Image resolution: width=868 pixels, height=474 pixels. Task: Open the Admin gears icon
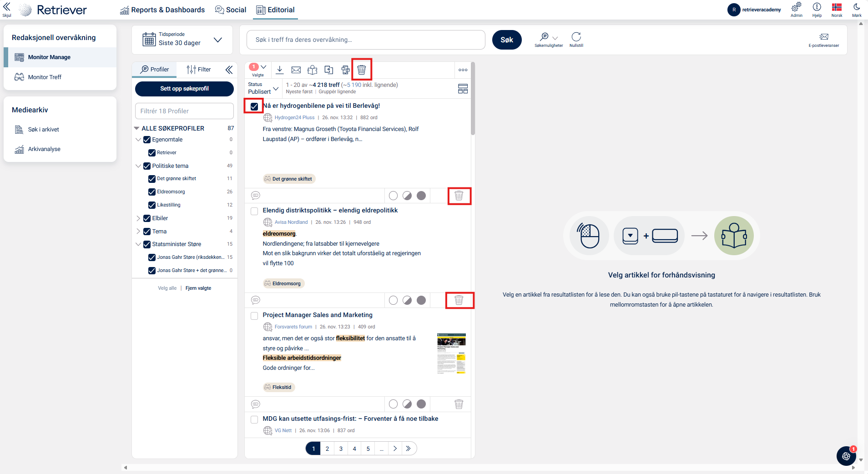coord(796,7)
